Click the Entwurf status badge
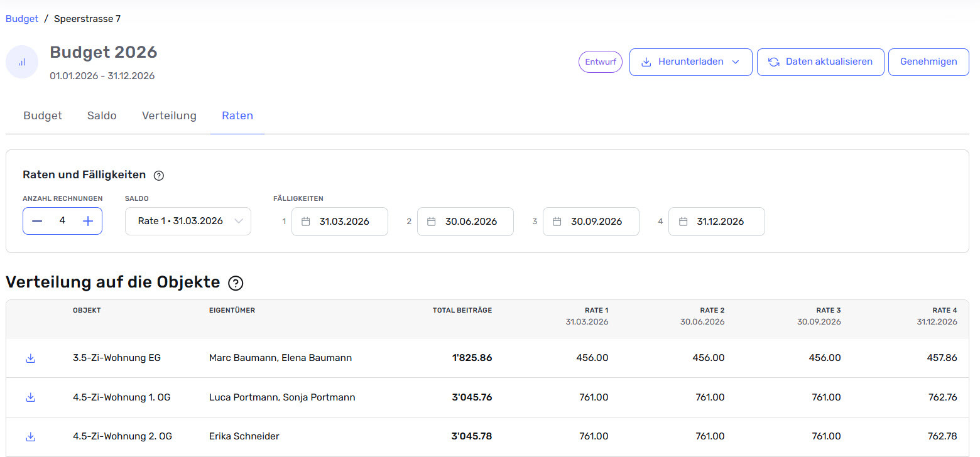Viewport: 980px width, 457px height. [x=601, y=62]
